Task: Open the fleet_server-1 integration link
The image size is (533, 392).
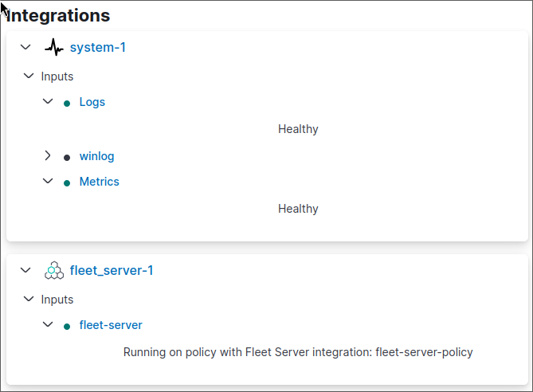Action: point(112,271)
